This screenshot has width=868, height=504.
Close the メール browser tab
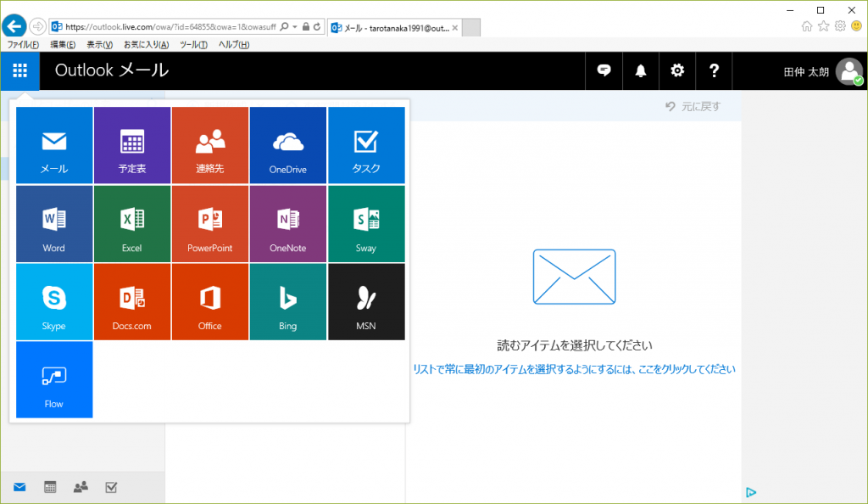coord(455,28)
